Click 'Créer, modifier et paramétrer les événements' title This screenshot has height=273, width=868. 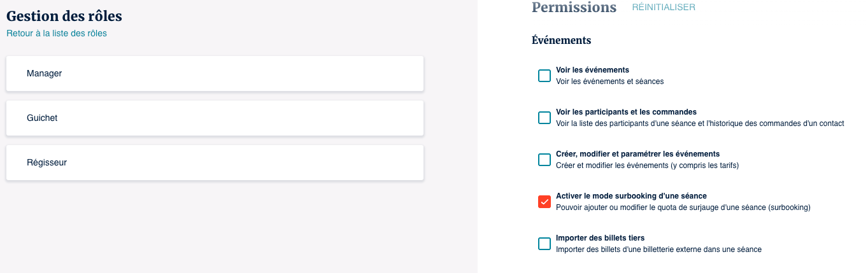click(x=637, y=154)
